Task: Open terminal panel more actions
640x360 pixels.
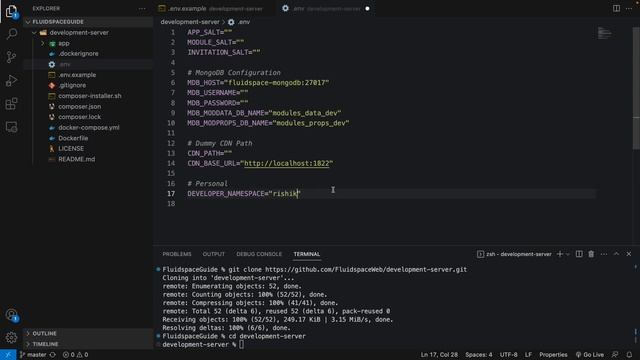Action: click(x=604, y=254)
